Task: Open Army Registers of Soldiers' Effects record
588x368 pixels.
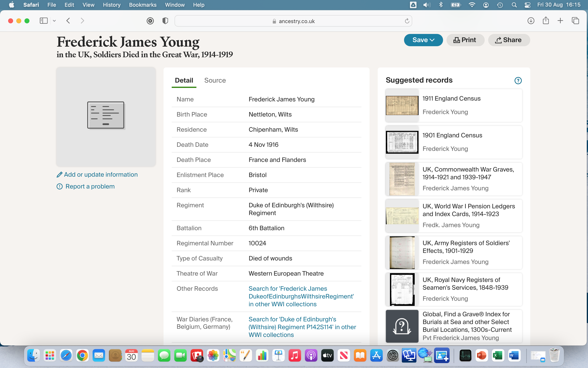Action: click(x=454, y=253)
